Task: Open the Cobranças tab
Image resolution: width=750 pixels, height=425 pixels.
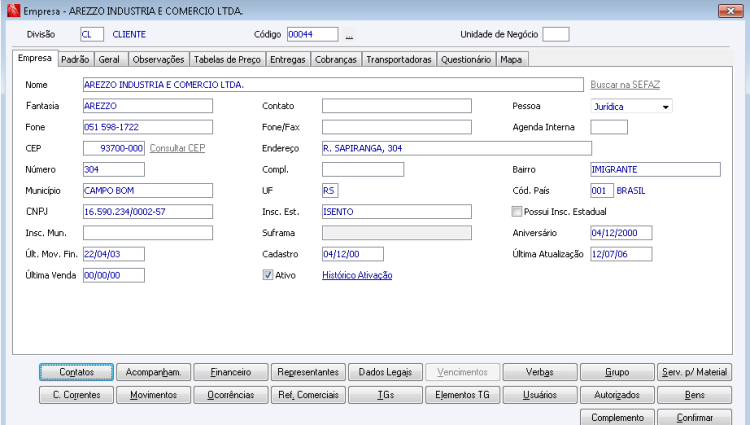Action: tap(336, 60)
